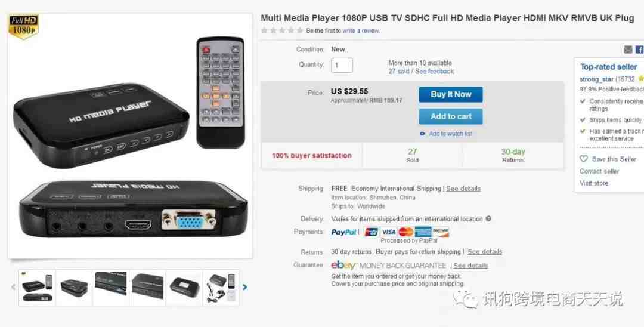Select the last thumbnail with accessories

click(x=221, y=288)
